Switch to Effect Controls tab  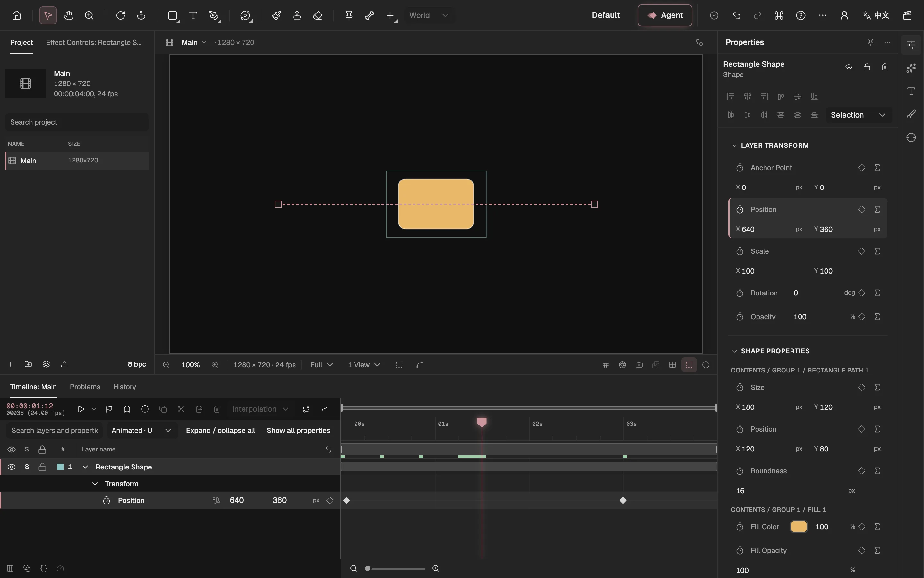pyautogui.click(x=94, y=42)
